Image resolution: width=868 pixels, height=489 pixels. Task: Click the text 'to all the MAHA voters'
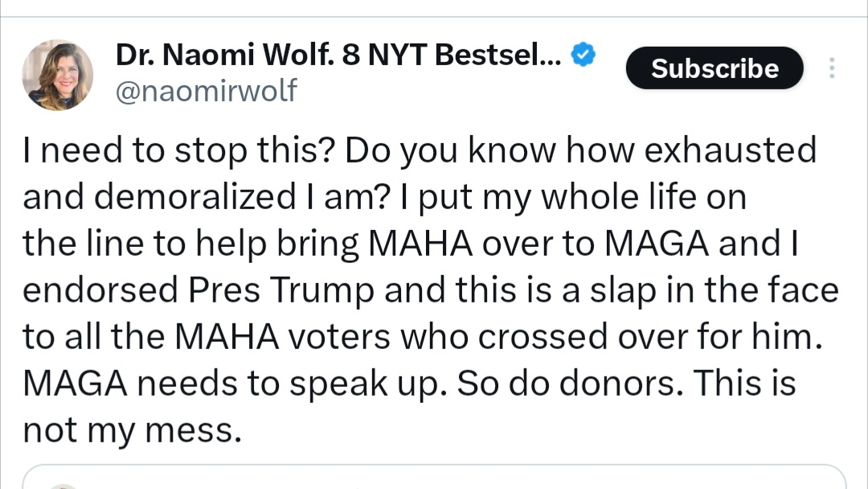186,337
